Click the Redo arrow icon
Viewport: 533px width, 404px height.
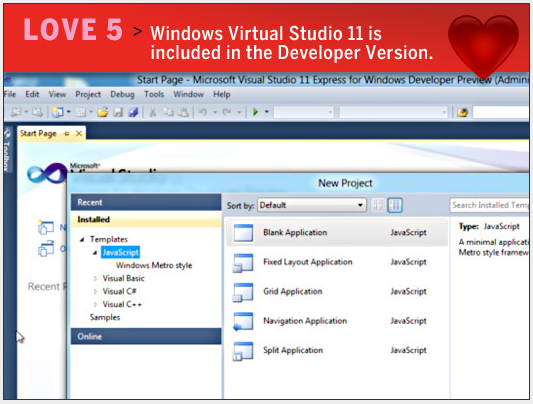[x=227, y=112]
